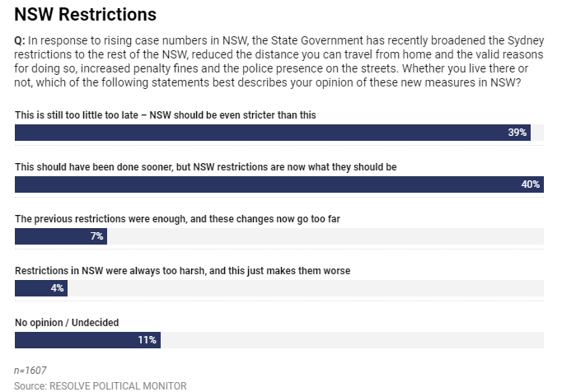The width and height of the screenshot is (576, 392).
Task: Click the 4% value label
Action: click(x=58, y=288)
